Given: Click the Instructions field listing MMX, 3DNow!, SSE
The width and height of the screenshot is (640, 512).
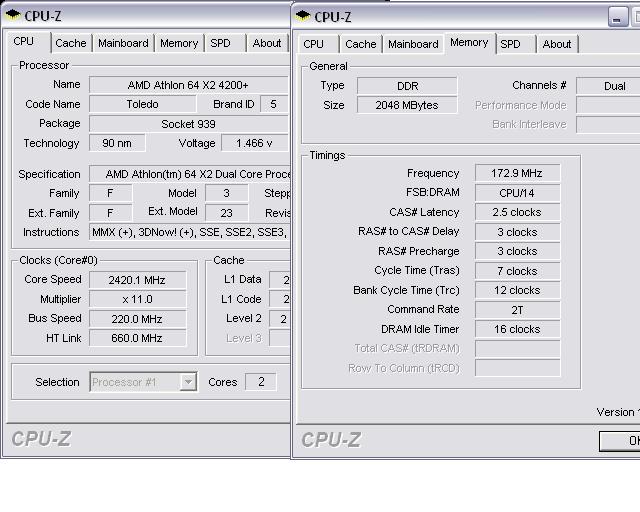Looking at the screenshot, I should [x=189, y=232].
